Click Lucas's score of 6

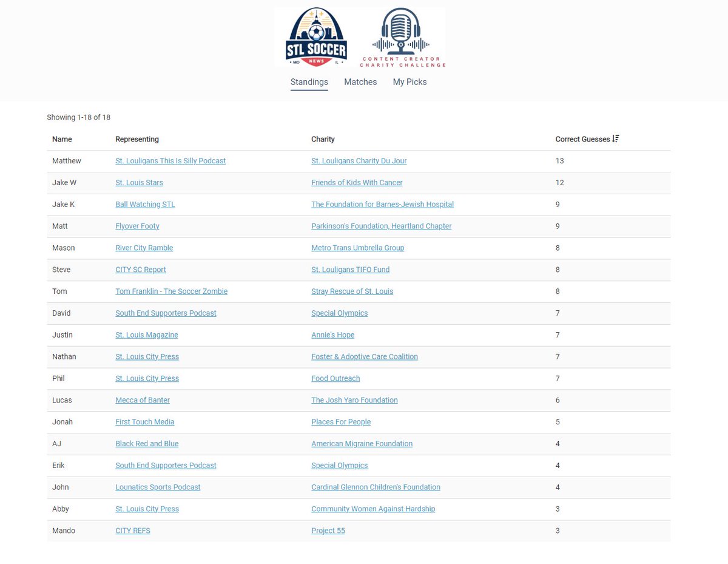pos(558,400)
